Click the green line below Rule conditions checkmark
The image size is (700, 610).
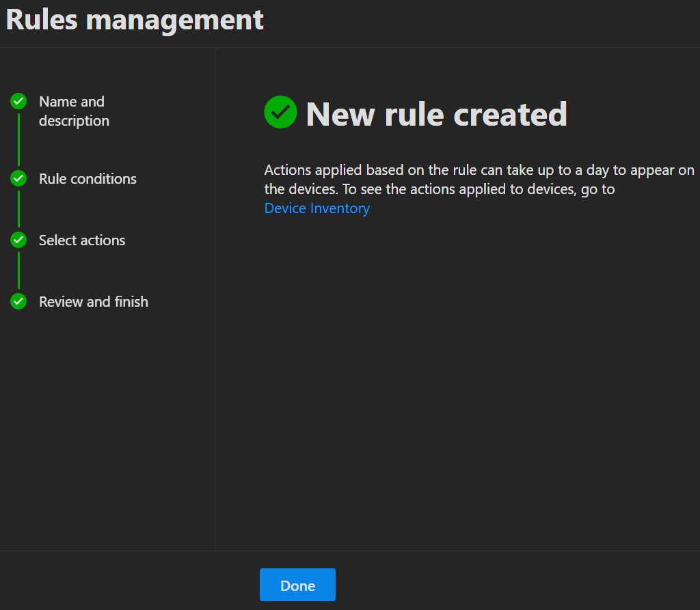tap(18, 209)
